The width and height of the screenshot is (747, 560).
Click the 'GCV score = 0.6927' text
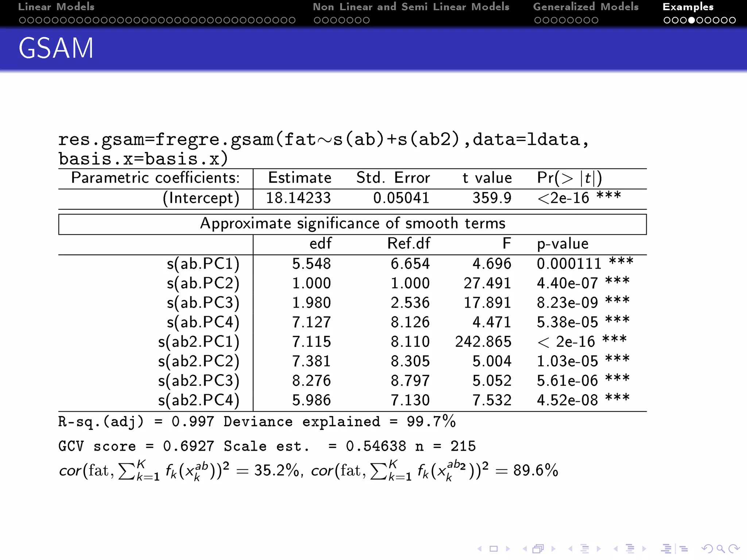tap(136, 446)
